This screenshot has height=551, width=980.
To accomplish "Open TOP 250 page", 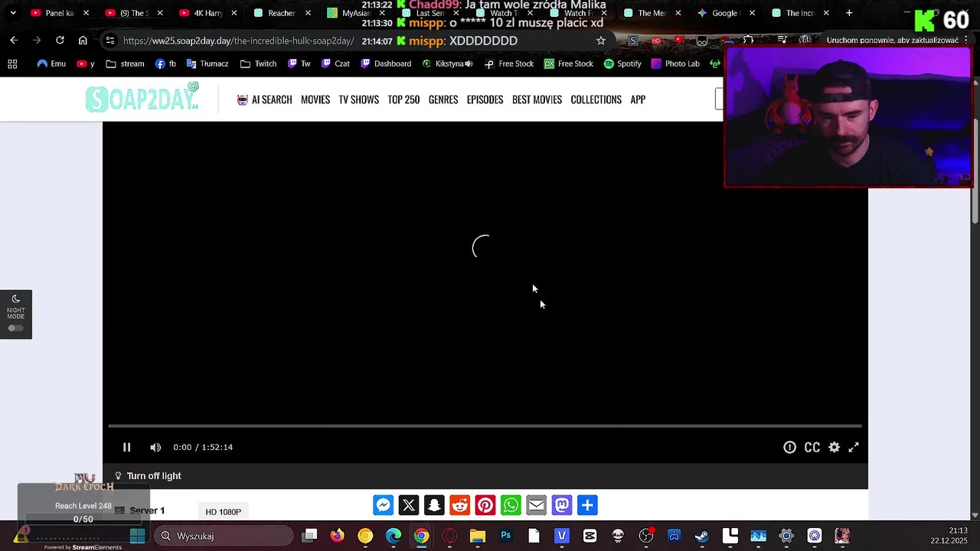I will (x=403, y=99).
